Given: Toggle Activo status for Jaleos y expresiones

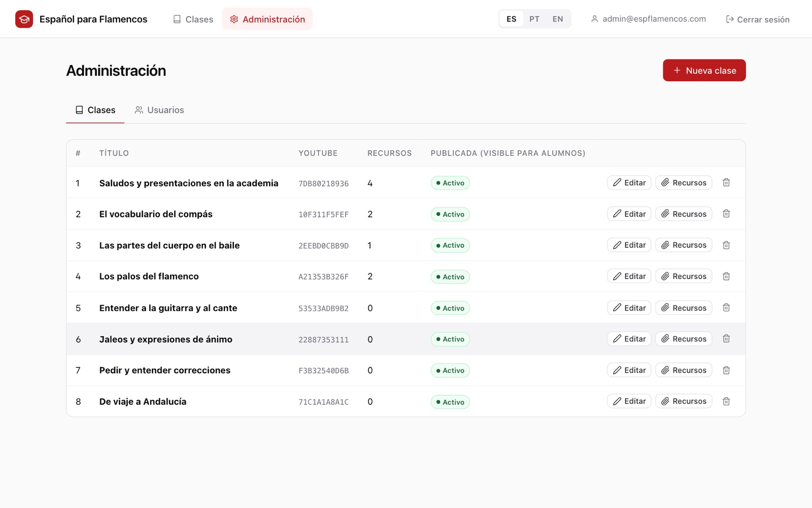Looking at the screenshot, I should pyautogui.click(x=450, y=339).
